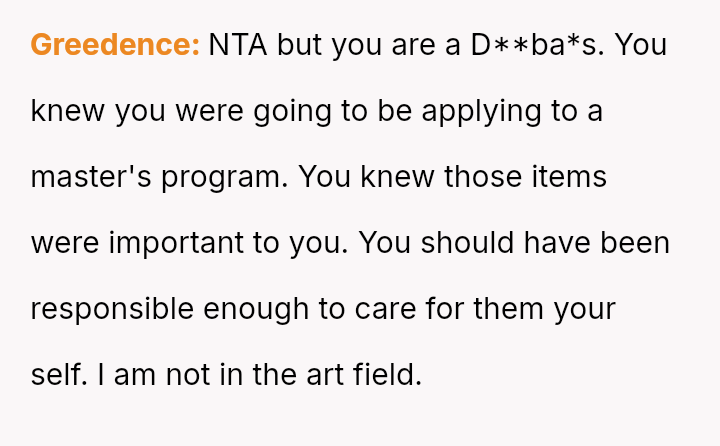
Task: Click the word "your" ending the fifth line
Action: 582,309
